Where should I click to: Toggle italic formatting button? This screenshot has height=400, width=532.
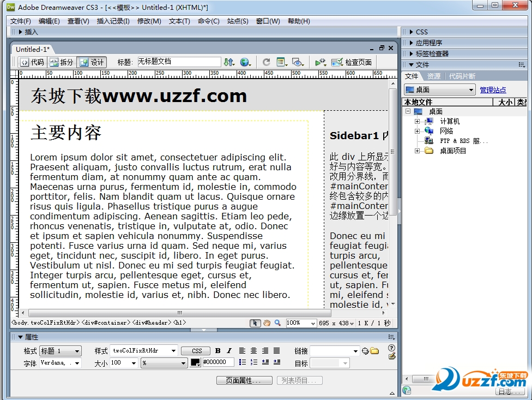(x=229, y=351)
